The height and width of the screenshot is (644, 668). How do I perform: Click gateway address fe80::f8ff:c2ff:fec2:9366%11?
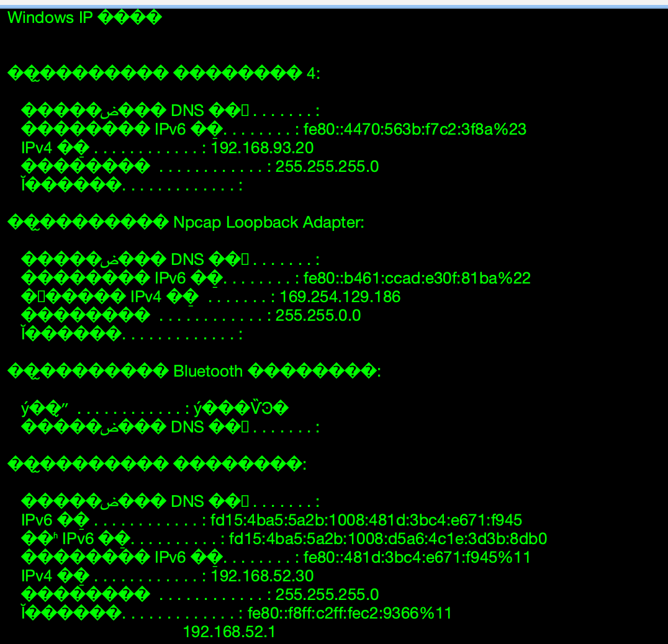(350, 614)
